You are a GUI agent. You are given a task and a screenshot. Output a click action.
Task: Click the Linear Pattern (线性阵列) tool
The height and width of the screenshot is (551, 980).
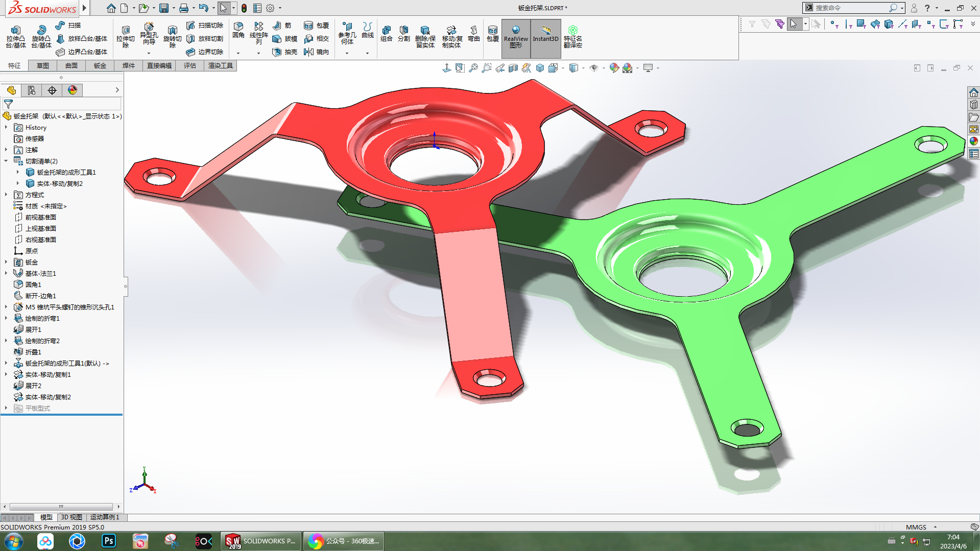[x=259, y=33]
